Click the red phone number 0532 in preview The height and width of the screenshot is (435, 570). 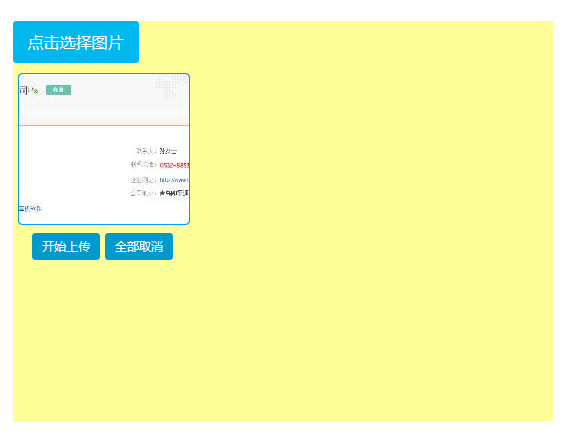(174, 165)
